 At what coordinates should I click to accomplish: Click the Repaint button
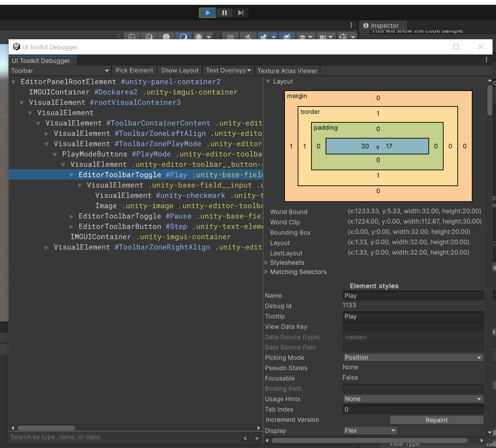pos(436,420)
